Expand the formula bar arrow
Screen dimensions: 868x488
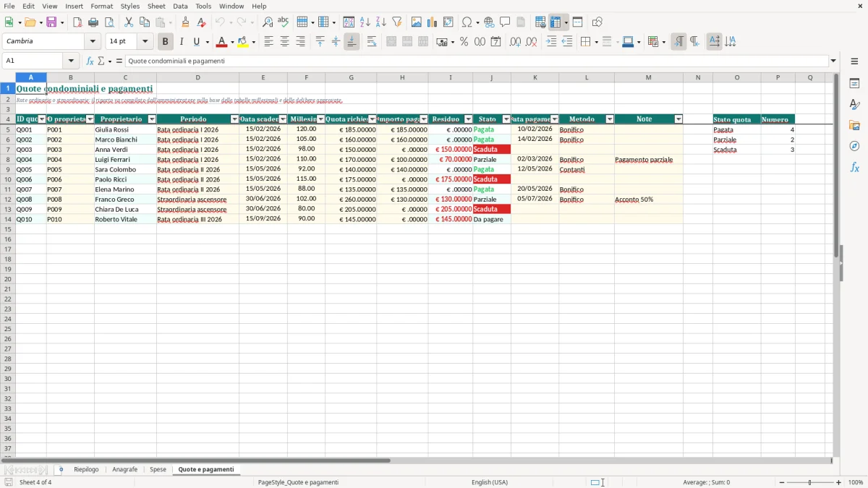click(x=833, y=61)
